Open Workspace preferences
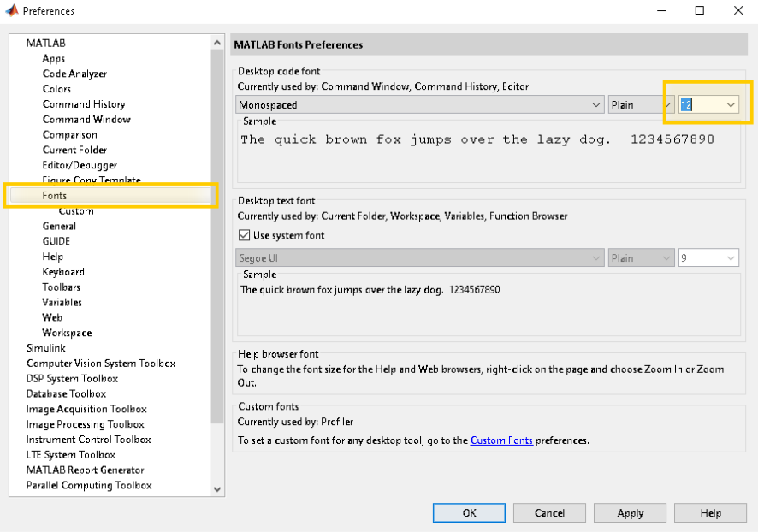 (x=67, y=333)
